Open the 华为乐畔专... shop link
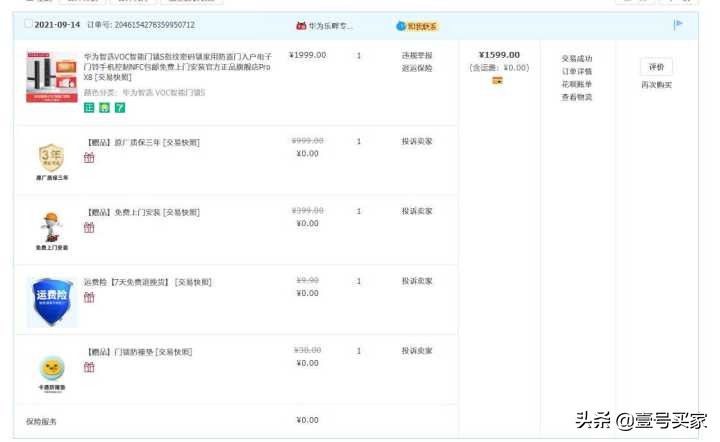 coord(330,26)
